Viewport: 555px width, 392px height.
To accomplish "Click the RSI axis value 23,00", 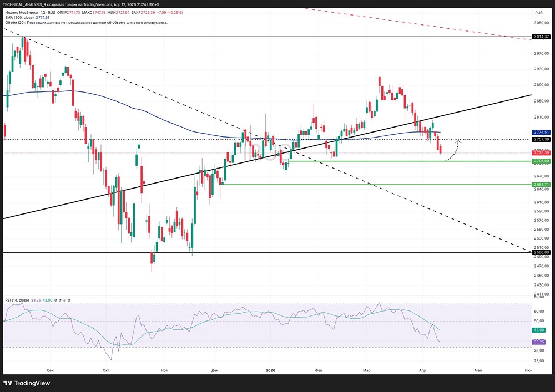I will pyautogui.click(x=539, y=360).
